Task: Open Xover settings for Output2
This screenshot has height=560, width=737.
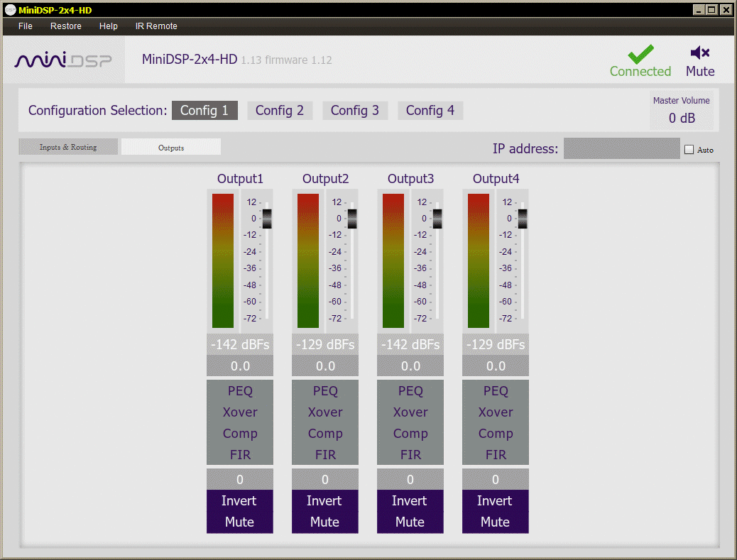Action: tap(324, 412)
